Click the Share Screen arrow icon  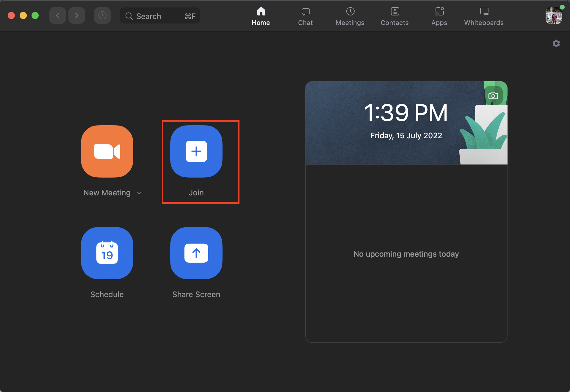(x=196, y=253)
